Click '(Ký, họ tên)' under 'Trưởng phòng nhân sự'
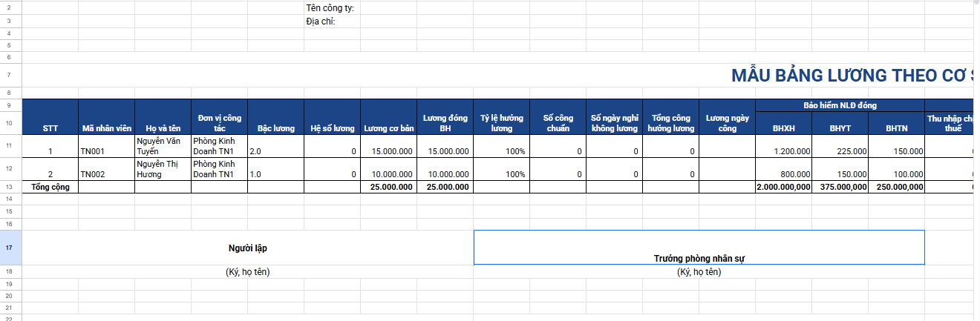Image resolution: width=980 pixels, height=321 pixels. tap(699, 272)
